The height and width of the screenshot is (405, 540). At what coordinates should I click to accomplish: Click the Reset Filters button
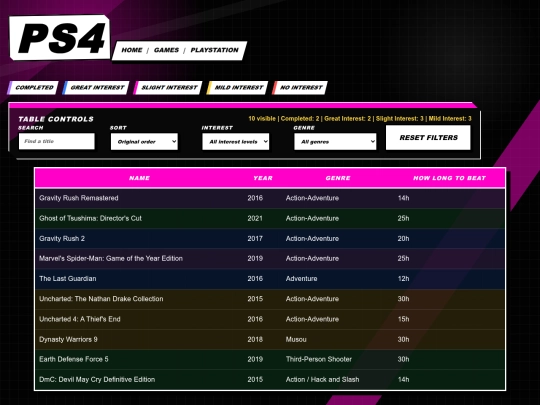click(x=428, y=137)
